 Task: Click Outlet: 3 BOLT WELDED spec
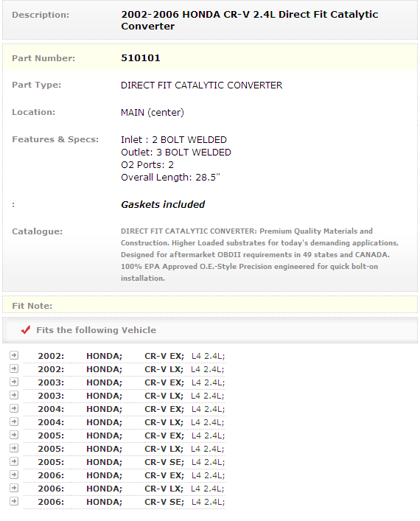(x=176, y=153)
